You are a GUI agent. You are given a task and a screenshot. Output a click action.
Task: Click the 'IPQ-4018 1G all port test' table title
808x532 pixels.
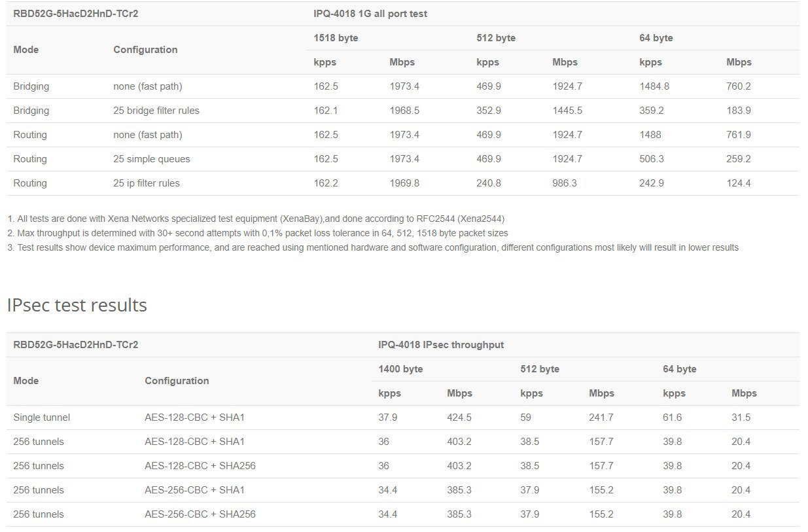pos(370,14)
